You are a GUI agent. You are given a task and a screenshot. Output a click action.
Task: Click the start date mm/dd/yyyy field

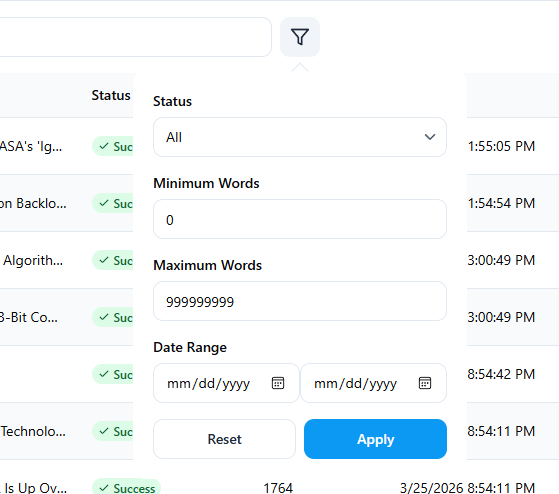[x=226, y=383]
